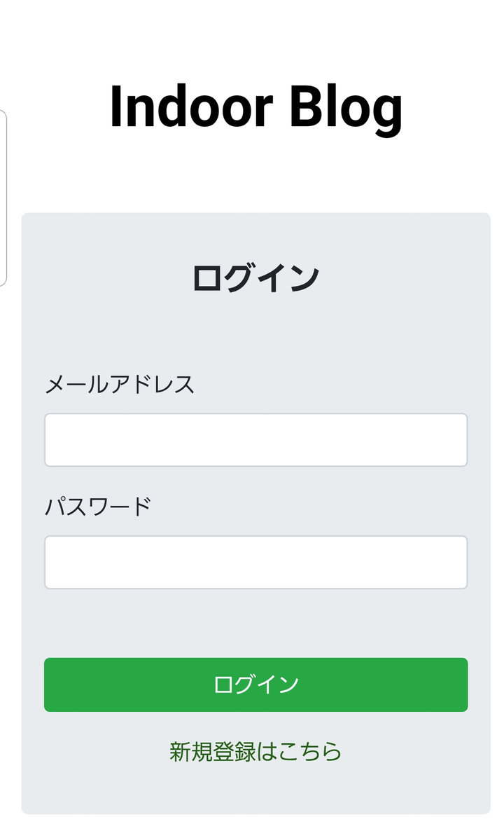Open the 新規登録はこちら registration link
Viewport: 504px width, 831px height.
pyautogui.click(x=255, y=751)
